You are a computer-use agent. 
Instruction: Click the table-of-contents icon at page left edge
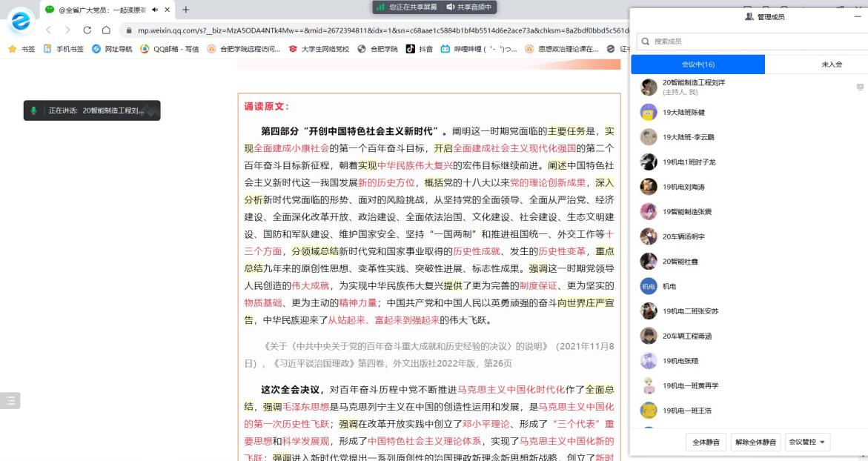click(x=10, y=400)
